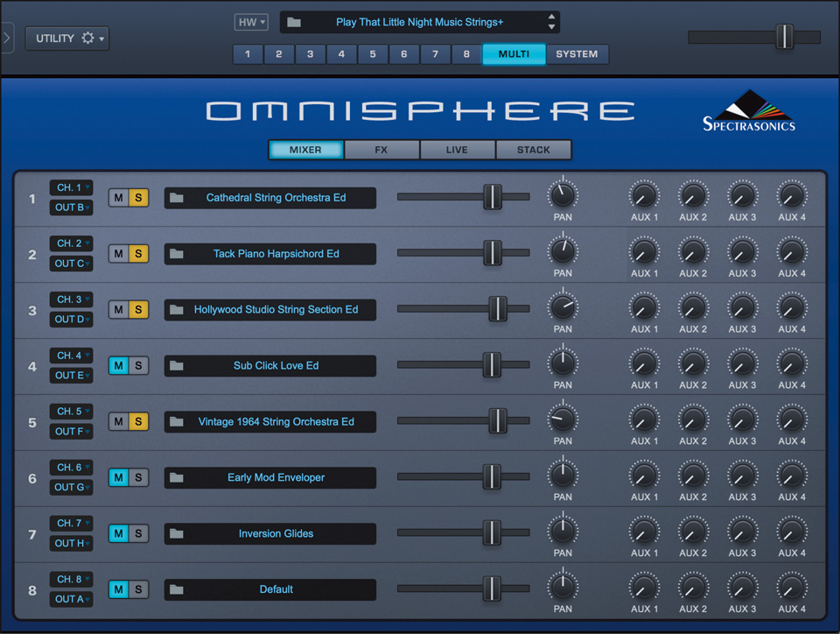Open CH. 1 MIDI channel dropdown
This screenshot has width=840, height=634.
tap(71, 187)
